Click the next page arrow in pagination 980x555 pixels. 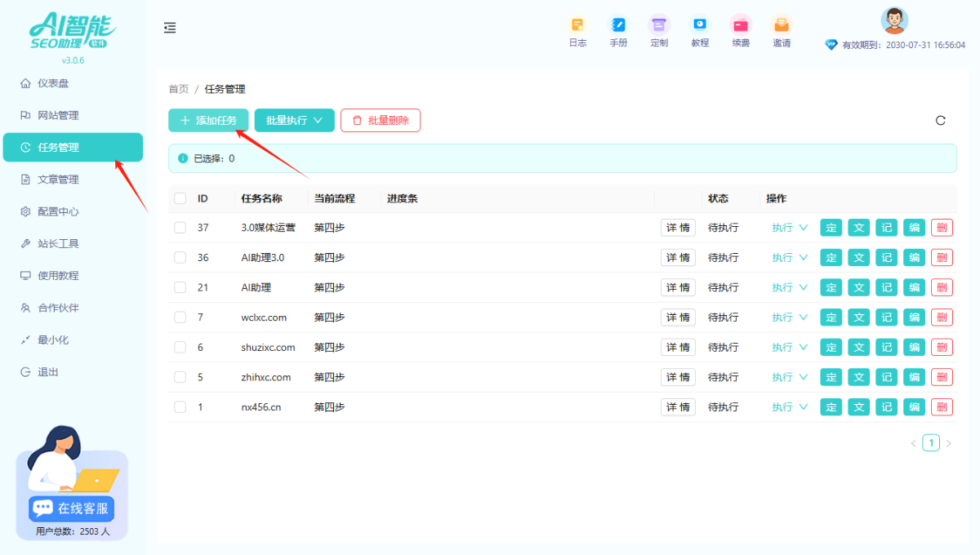pos(948,443)
